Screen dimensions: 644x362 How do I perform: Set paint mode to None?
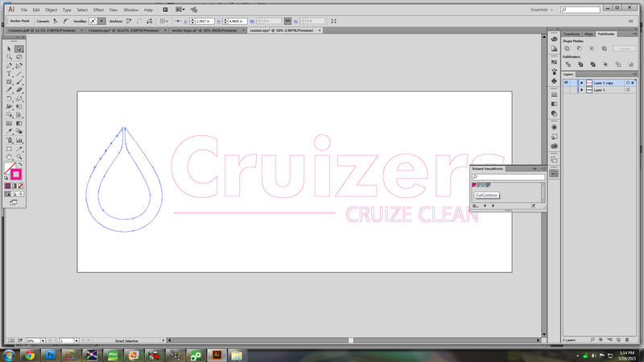(21, 186)
